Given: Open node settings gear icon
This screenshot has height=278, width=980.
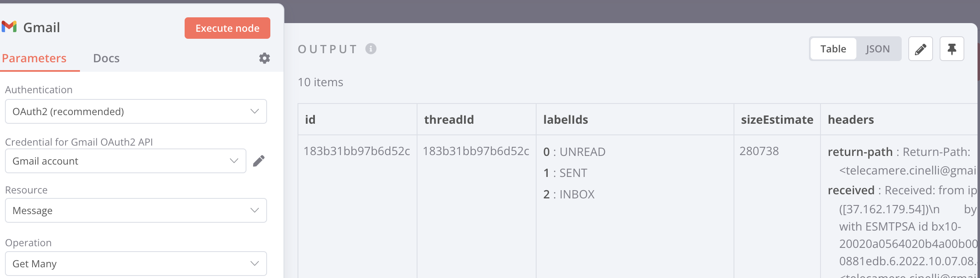Looking at the screenshot, I should click(x=265, y=58).
